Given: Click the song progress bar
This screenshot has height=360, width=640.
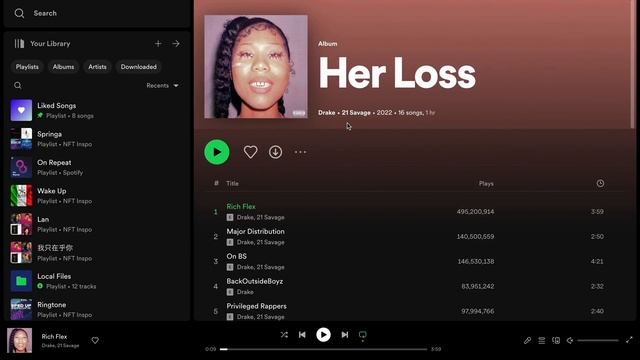Looking at the screenshot, I should (323, 349).
